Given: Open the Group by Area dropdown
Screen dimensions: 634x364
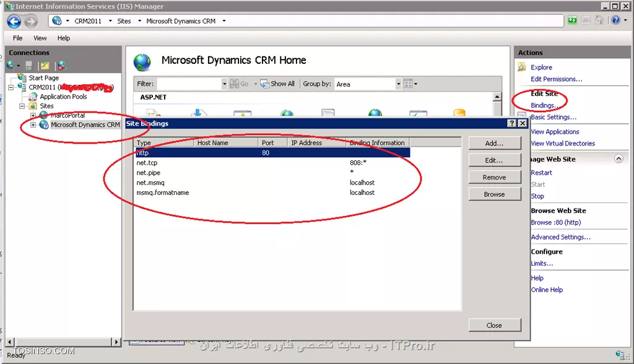Looking at the screenshot, I should pyautogui.click(x=398, y=84).
